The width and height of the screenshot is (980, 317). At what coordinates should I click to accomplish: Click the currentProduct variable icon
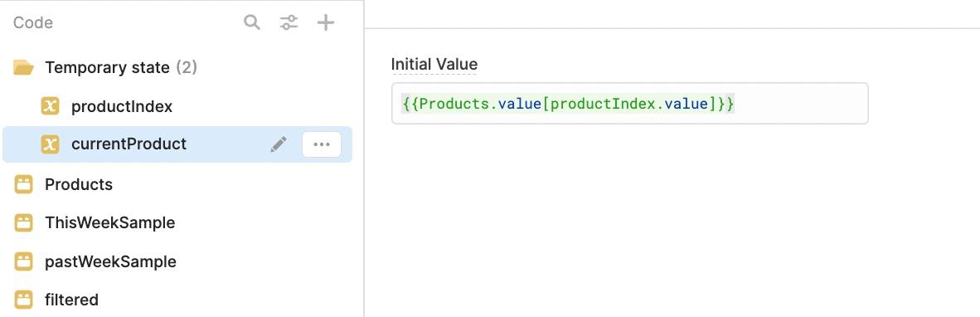[50, 144]
